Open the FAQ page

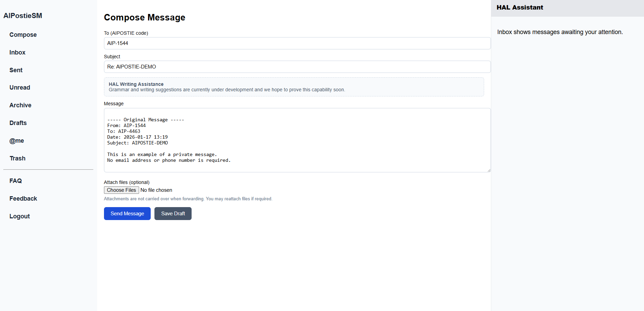click(x=16, y=181)
